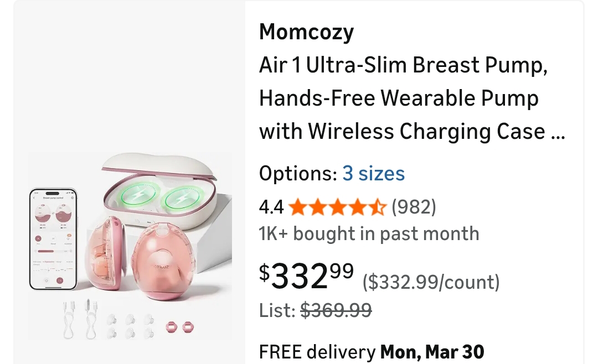Click the 4.4 rating number
The image size is (598, 364).
pyautogui.click(x=271, y=207)
